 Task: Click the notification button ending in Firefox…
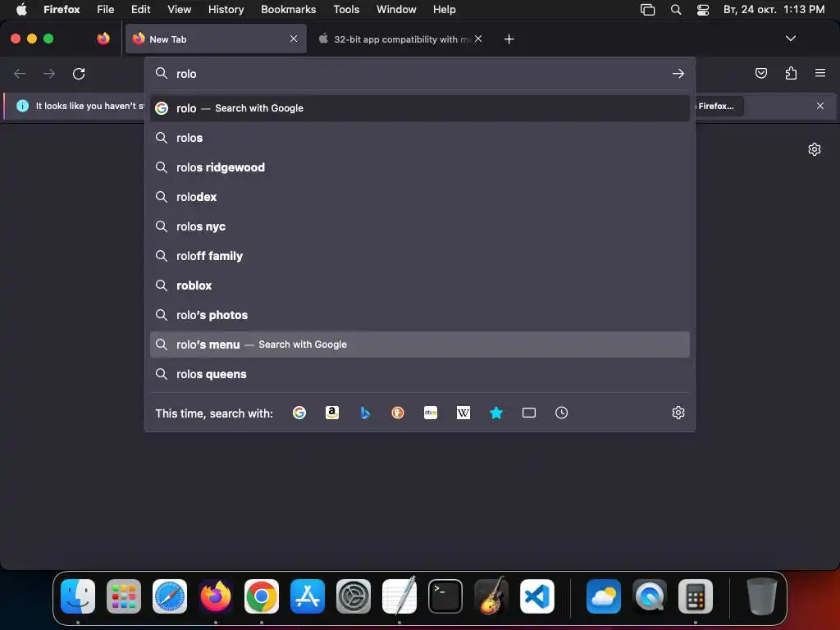click(x=719, y=106)
